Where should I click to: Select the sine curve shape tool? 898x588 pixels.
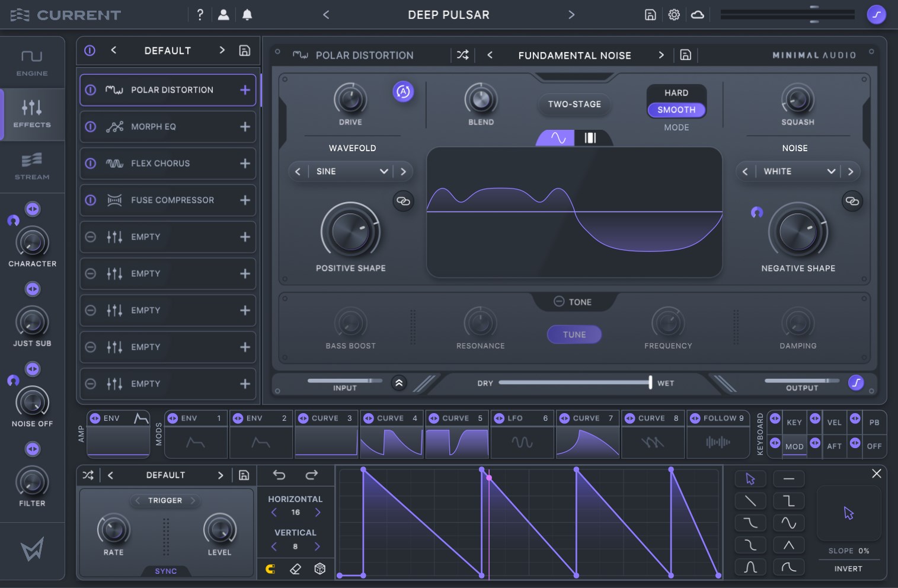click(788, 523)
